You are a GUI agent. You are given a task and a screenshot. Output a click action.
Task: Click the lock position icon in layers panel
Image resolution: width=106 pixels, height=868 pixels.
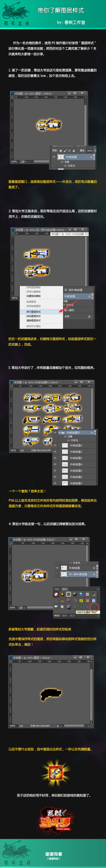click(69, 151)
